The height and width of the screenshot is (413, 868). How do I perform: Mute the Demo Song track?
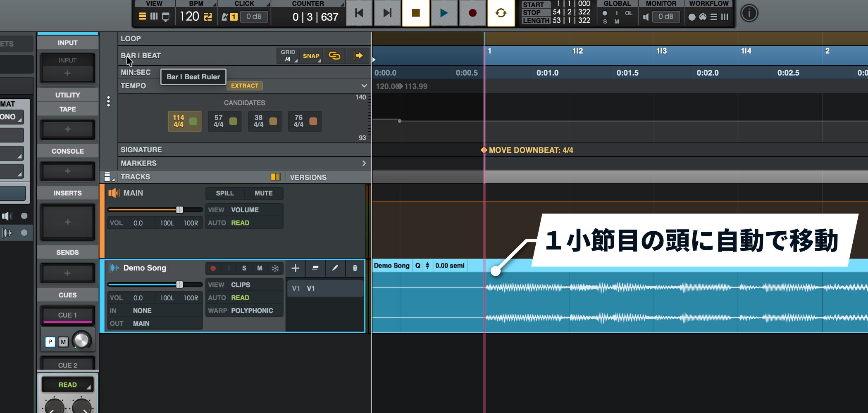(260, 268)
